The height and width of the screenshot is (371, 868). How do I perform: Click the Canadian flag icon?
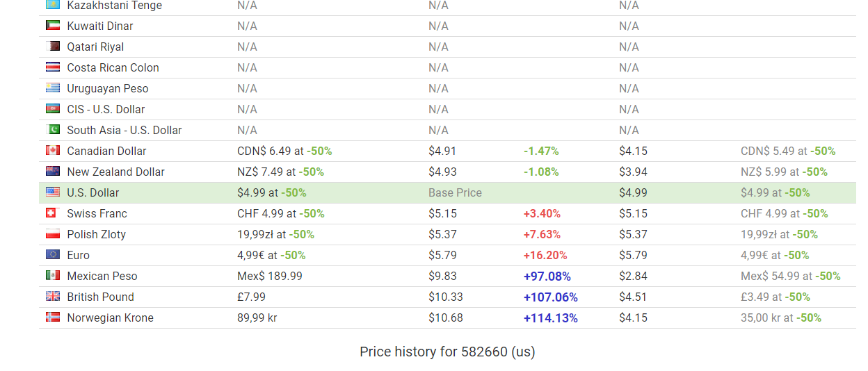pyautogui.click(x=53, y=151)
